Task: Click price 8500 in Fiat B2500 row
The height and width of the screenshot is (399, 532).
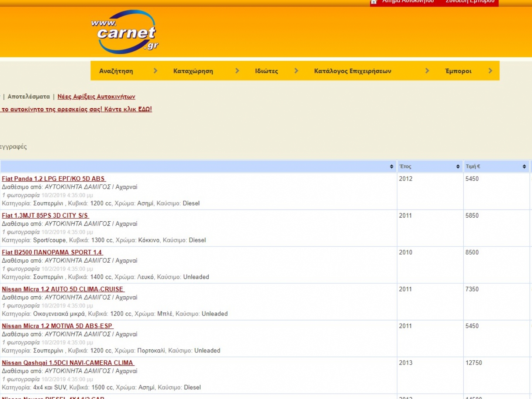Action: 472,252
